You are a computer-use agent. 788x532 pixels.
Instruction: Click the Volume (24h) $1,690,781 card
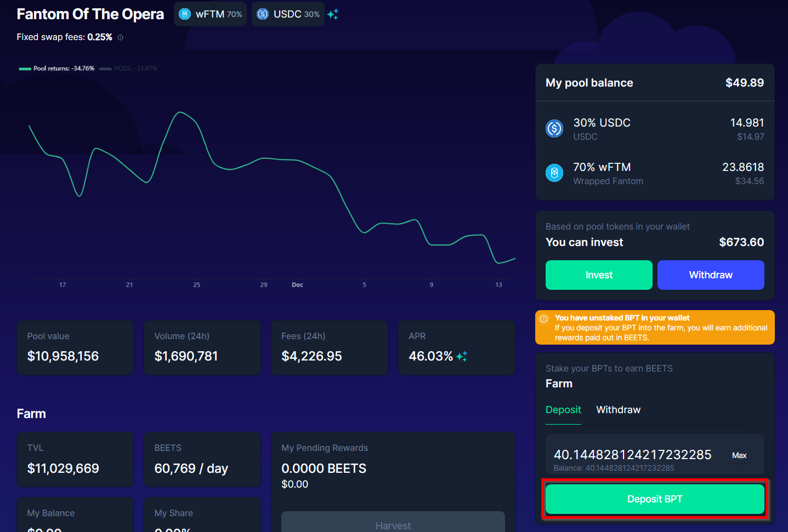[202, 348]
